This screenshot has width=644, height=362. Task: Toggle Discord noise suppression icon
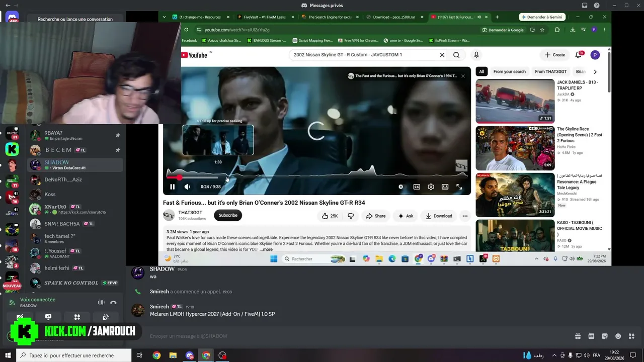(101, 302)
